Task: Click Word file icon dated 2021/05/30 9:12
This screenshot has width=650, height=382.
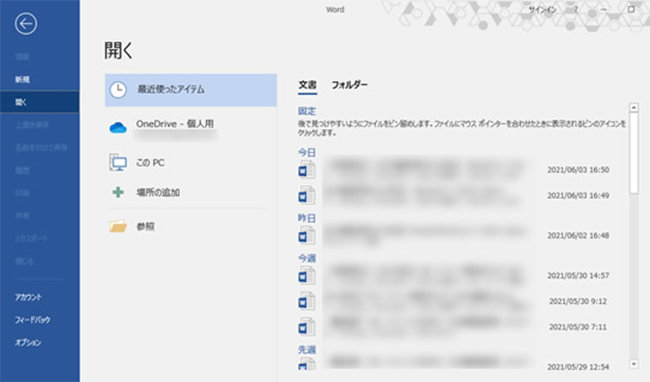Action: 307,301
